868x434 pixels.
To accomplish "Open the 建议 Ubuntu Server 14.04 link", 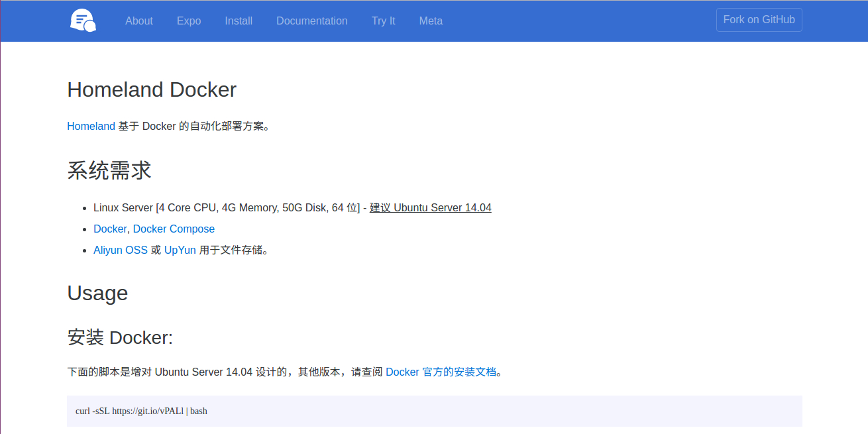I will click(431, 207).
